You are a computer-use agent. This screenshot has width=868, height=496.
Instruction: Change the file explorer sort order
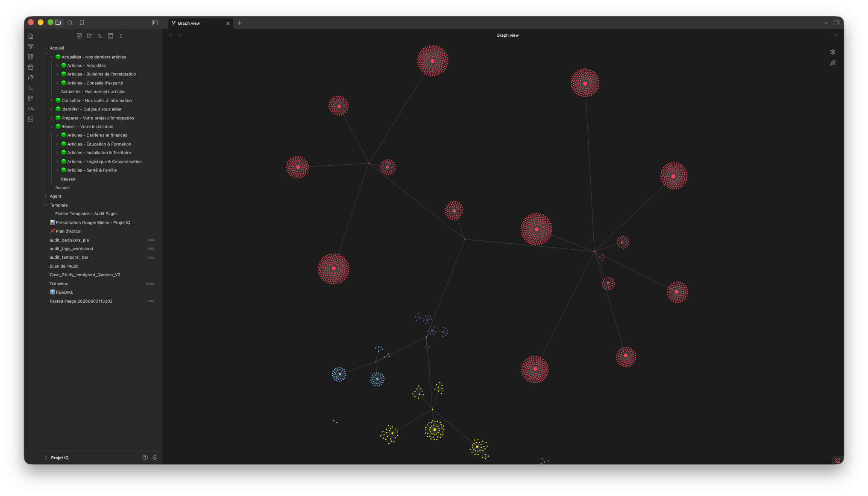pyautogui.click(x=100, y=36)
